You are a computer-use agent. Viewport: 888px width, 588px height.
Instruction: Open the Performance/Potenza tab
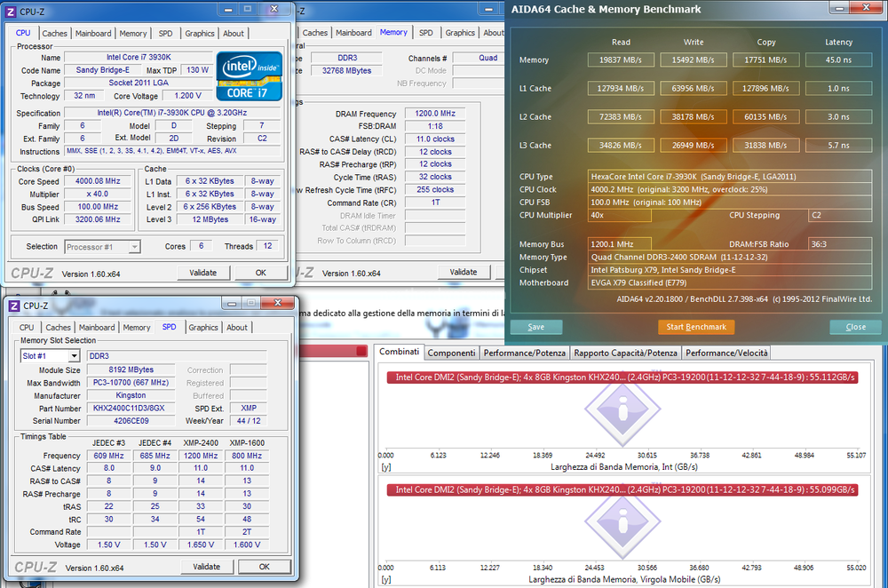[525, 353]
